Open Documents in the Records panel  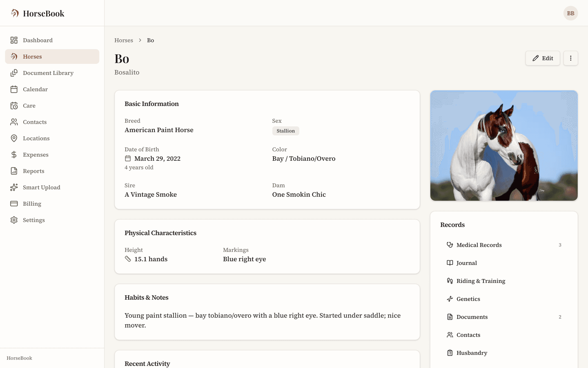(x=504, y=317)
